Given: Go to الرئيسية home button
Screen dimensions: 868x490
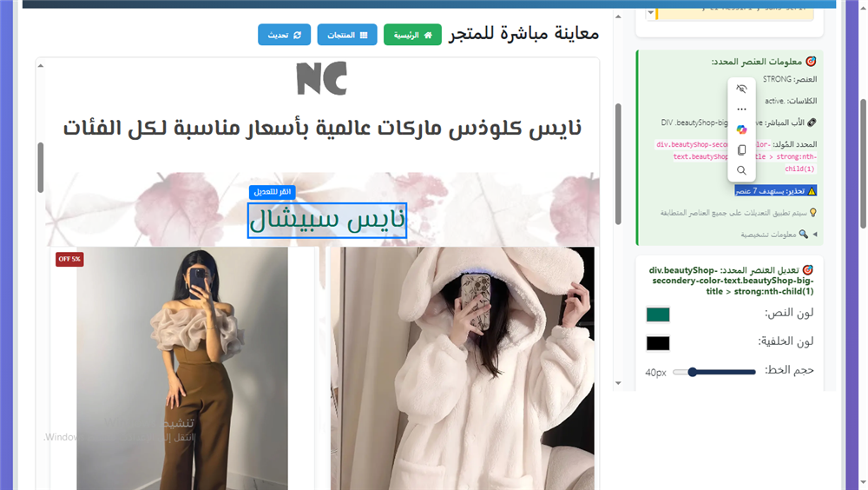Looking at the screenshot, I should (x=412, y=35).
